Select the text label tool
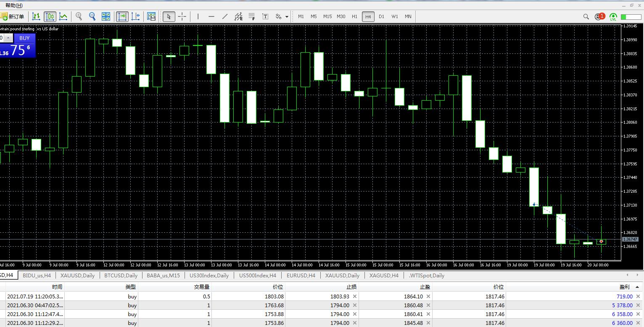This screenshot has height=327, width=644. click(x=265, y=16)
